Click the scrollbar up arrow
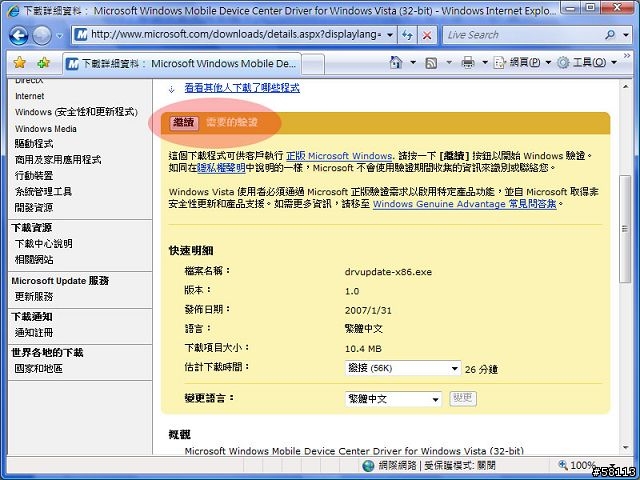The height and width of the screenshot is (480, 640). point(625,87)
